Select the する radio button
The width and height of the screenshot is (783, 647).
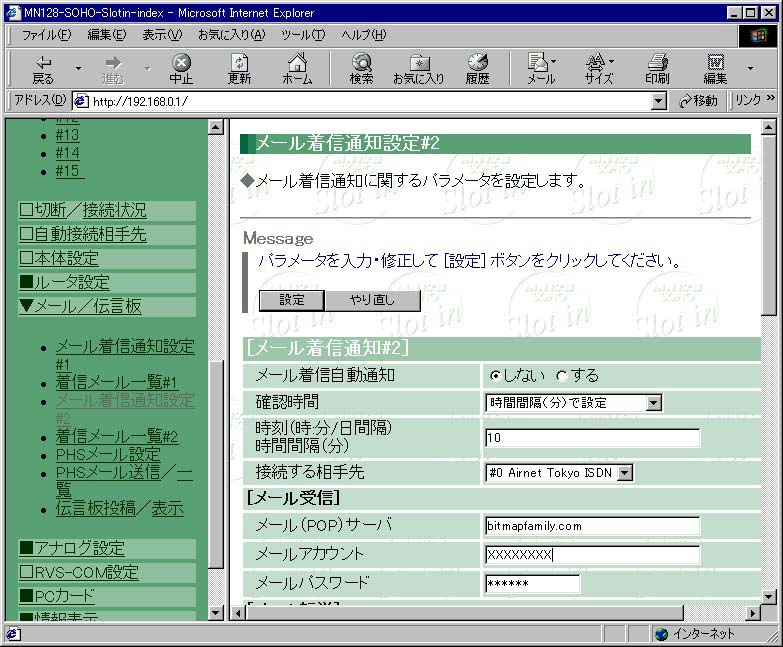561,376
